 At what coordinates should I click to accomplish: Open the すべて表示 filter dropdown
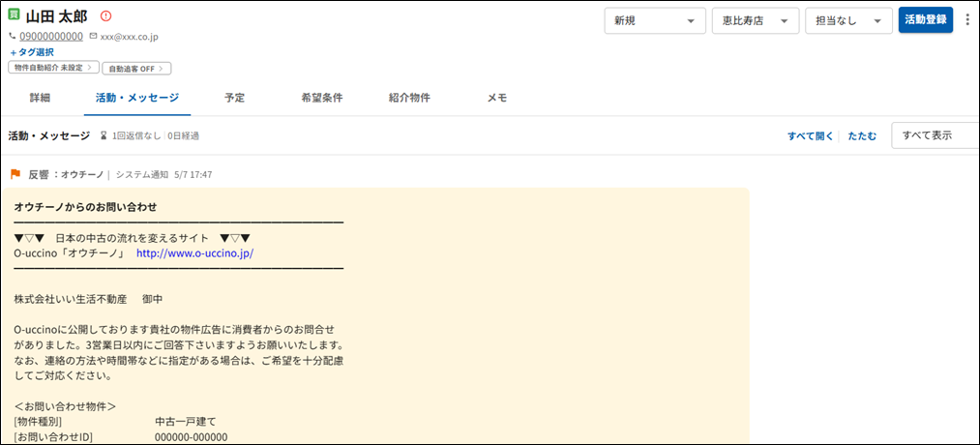(935, 135)
